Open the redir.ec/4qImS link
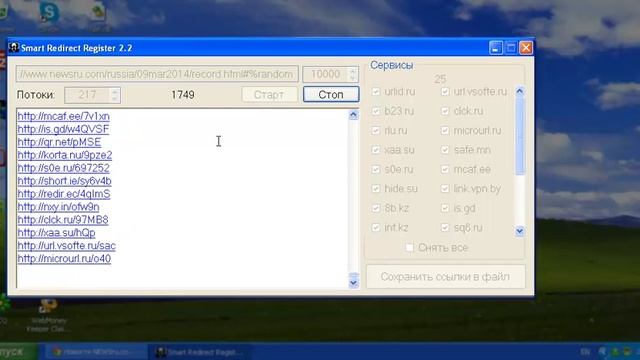 coord(64,194)
